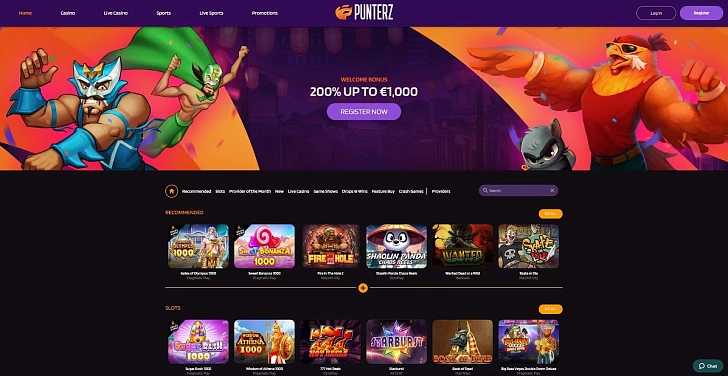Open the Promotions page
This screenshot has width=728, height=376.
(265, 13)
